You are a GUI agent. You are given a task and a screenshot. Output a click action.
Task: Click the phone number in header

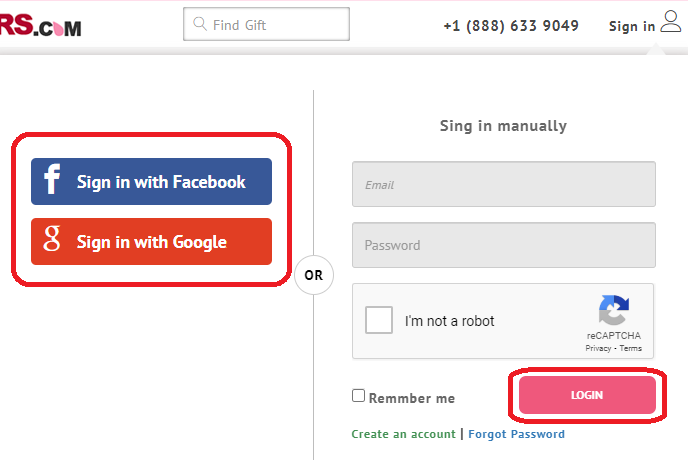click(x=510, y=25)
